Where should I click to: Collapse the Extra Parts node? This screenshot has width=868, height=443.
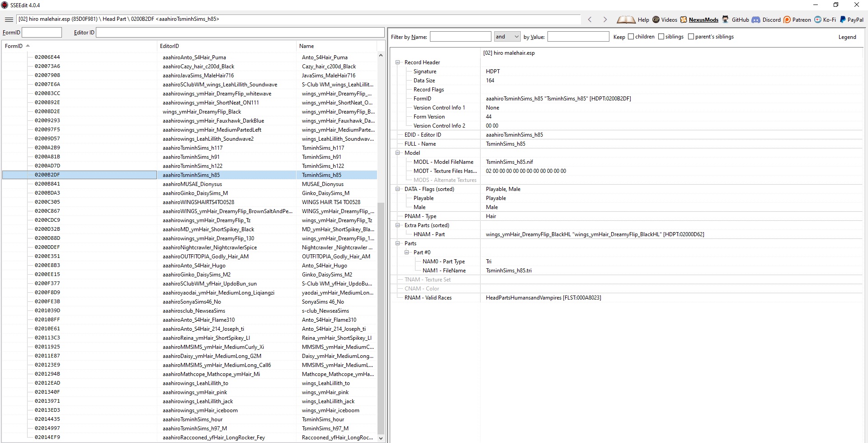(398, 225)
